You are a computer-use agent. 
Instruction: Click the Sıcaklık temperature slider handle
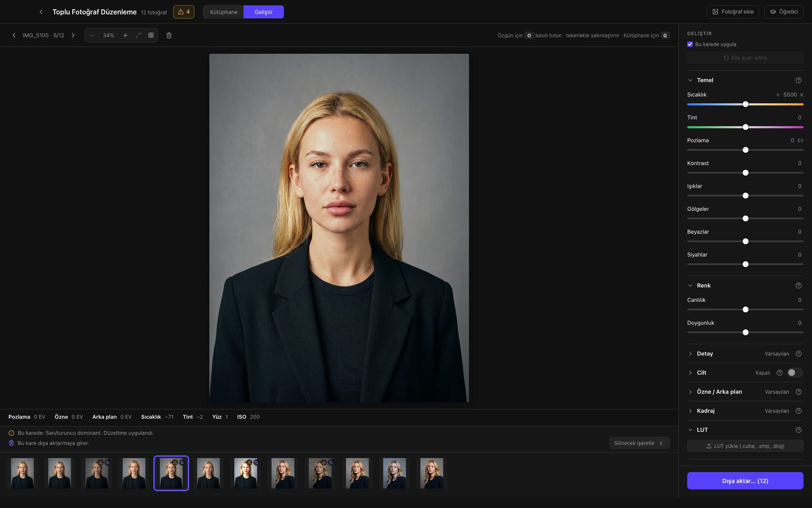tap(746, 104)
